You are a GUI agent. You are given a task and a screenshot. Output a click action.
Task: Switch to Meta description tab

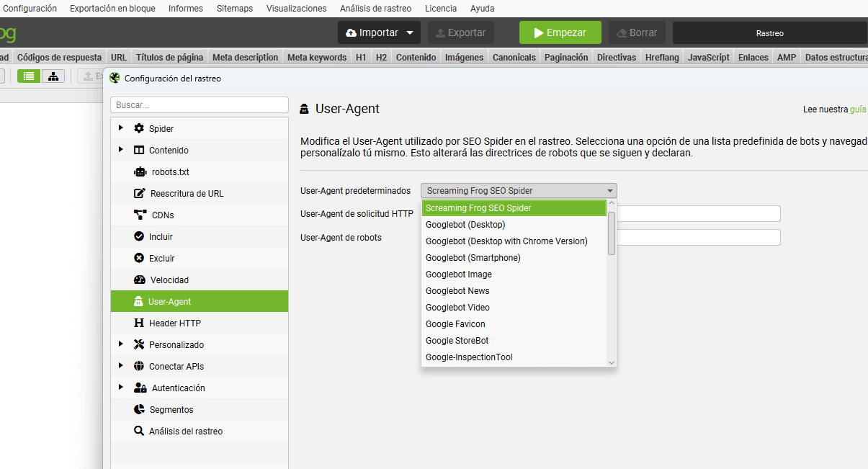pos(245,58)
